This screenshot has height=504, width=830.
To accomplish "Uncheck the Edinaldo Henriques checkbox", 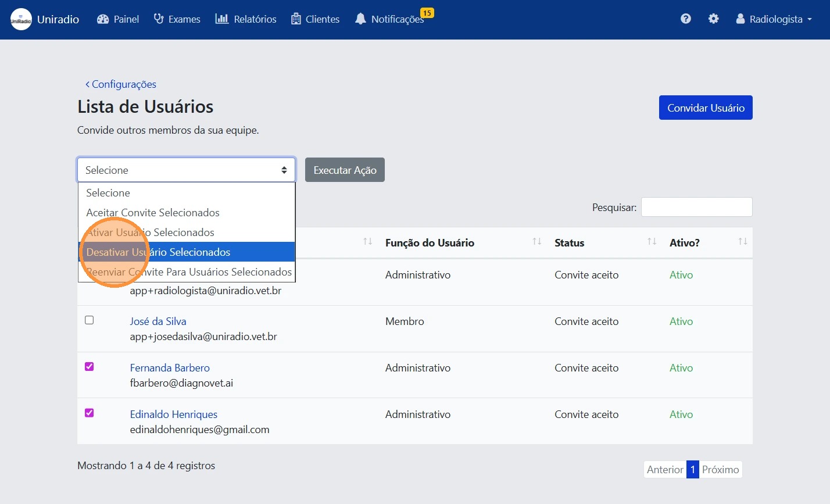I will (x=90, y=413).
